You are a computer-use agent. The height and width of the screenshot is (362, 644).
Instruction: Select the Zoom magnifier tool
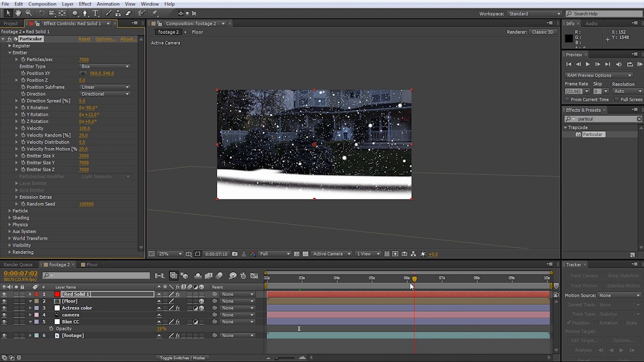pos(28,13)
